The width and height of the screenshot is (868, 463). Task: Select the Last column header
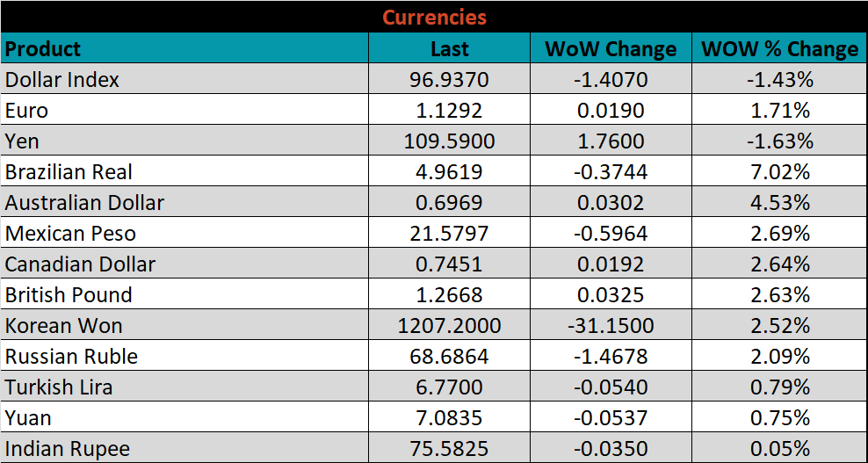coord(449,49)
